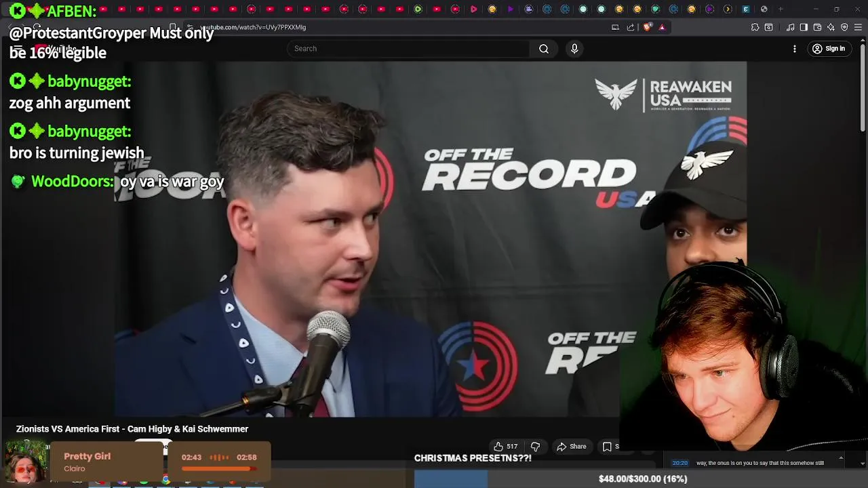Dislike the video with thumbs-down
Viewport: 868px width, 488px height.
[535, 446]
